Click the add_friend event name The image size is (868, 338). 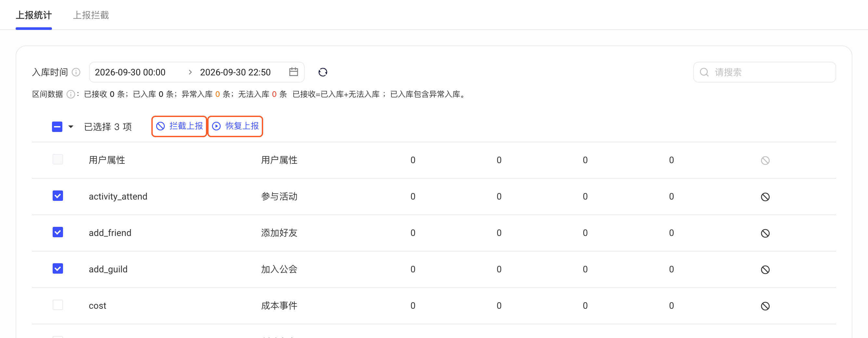(110, 233)
